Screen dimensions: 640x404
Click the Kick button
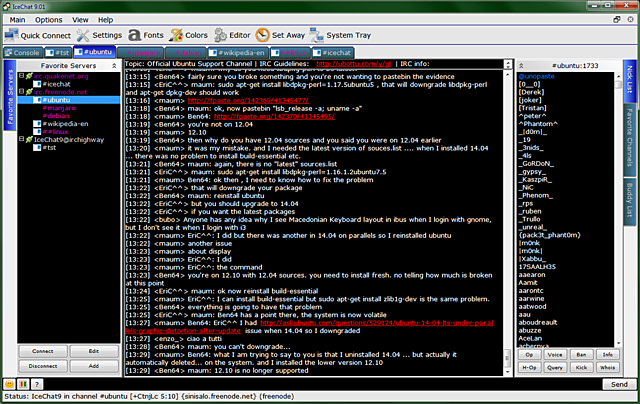pos(581,368)
